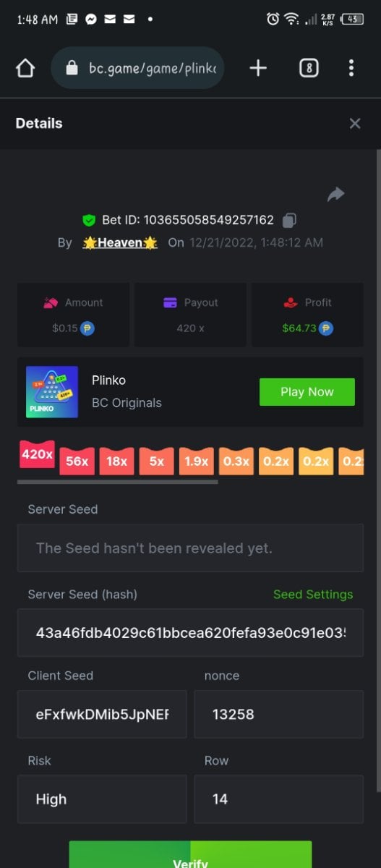Open the Risk field set to High

tap(102, 799)
